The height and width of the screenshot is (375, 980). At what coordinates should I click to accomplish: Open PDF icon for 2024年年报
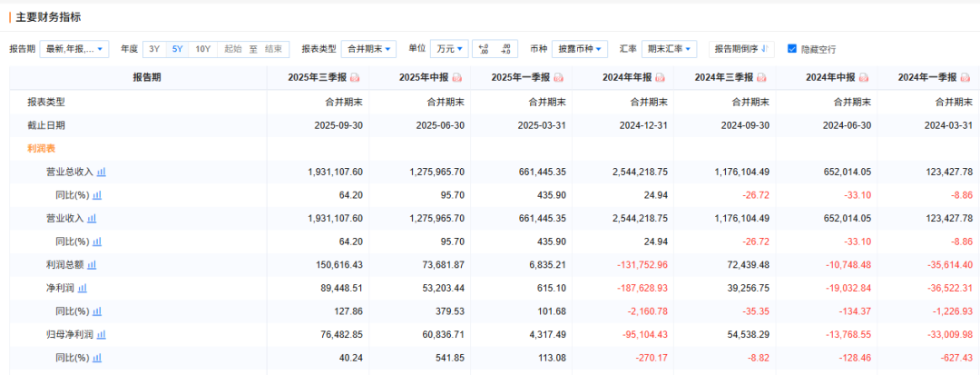click(x=661, y=77)
